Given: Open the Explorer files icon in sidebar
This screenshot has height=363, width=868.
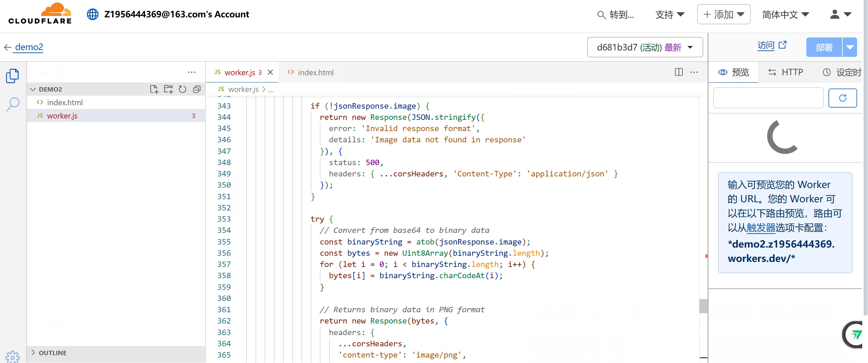Looking at the screenshot, I should click(13, 76).
